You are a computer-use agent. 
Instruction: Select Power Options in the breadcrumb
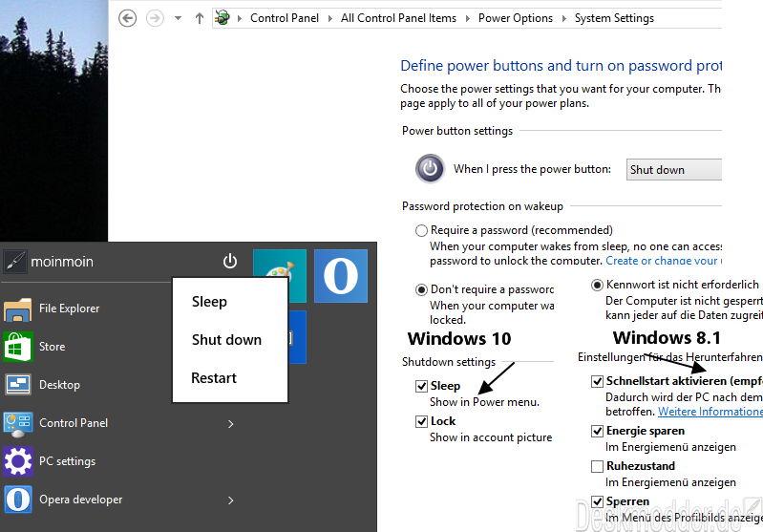(x=516, y=18)
